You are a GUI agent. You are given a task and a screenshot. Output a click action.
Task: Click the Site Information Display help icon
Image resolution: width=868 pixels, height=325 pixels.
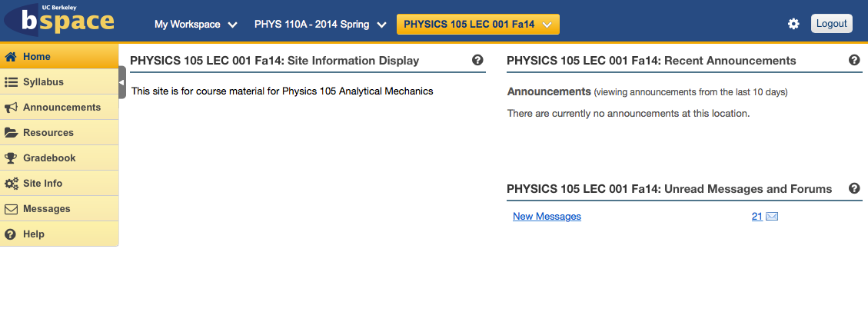tap(477, 60)
